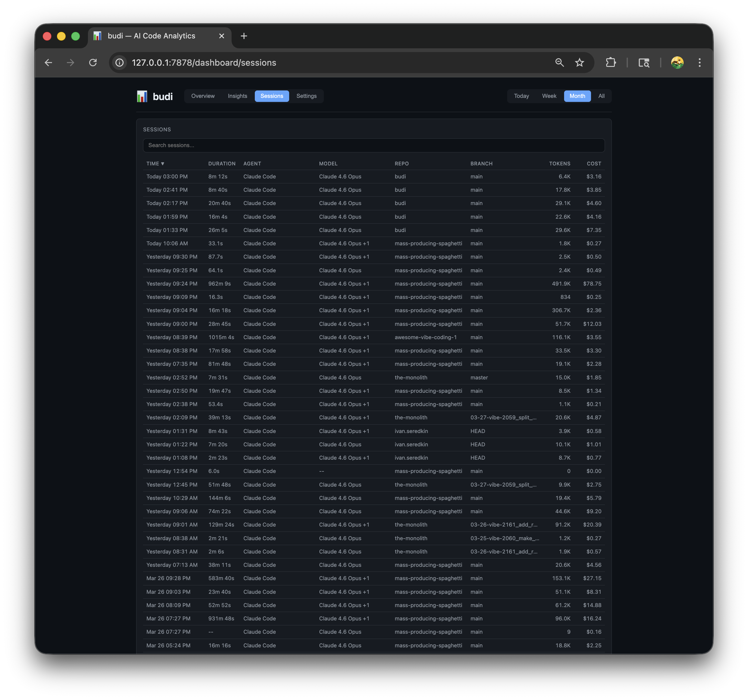
Task: Click the budi bar chart logo
Action: click(x=142, y=96)
